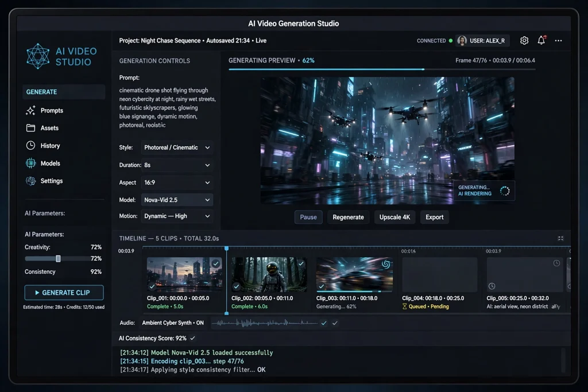
Task: Click the generating preview progress bar
Action: [382, 69]
